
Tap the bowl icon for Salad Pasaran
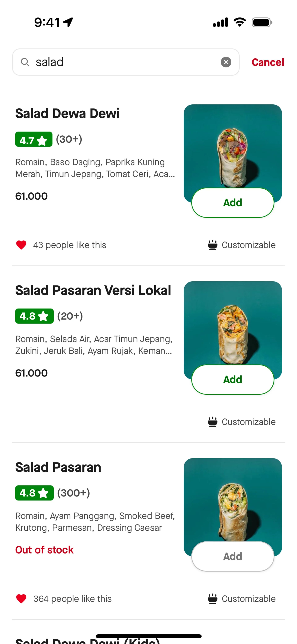(213, 599)
